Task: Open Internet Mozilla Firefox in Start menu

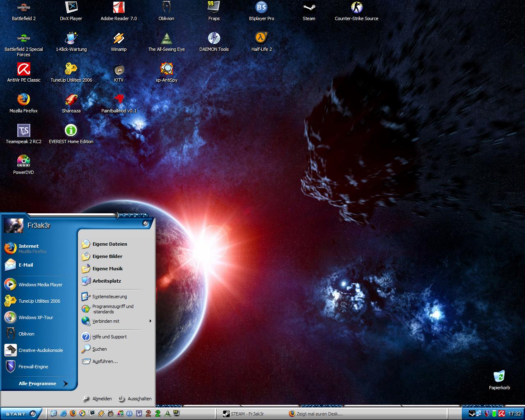Action: [39, 249]
